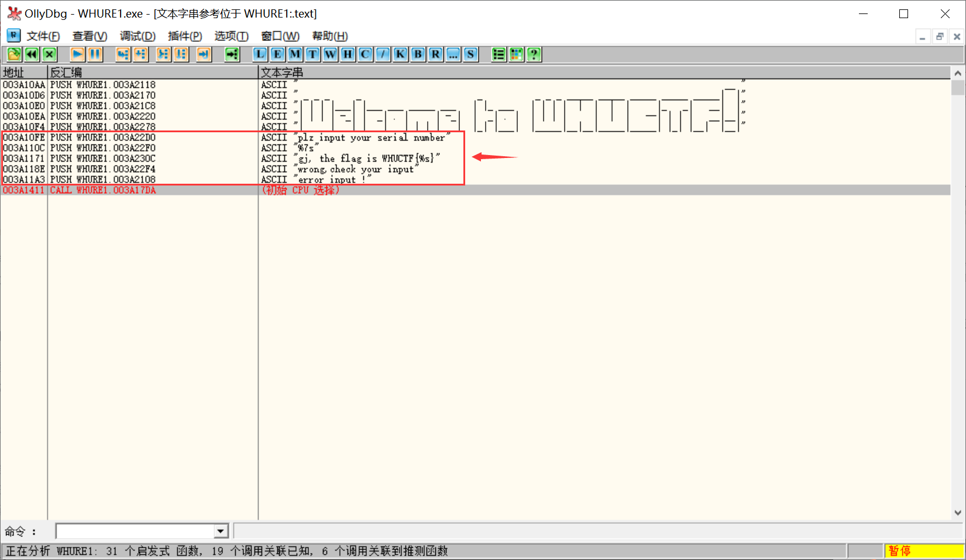Viewport: 966px width, 560px height.
Task: Click the yellow 暂停 status indicator
Action: (924, 551)
